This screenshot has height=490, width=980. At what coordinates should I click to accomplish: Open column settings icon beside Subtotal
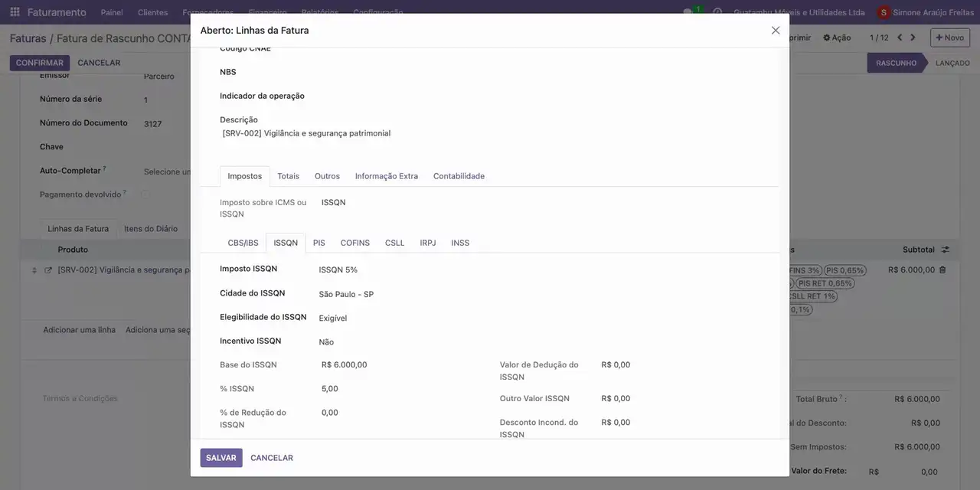click(946, 250)
